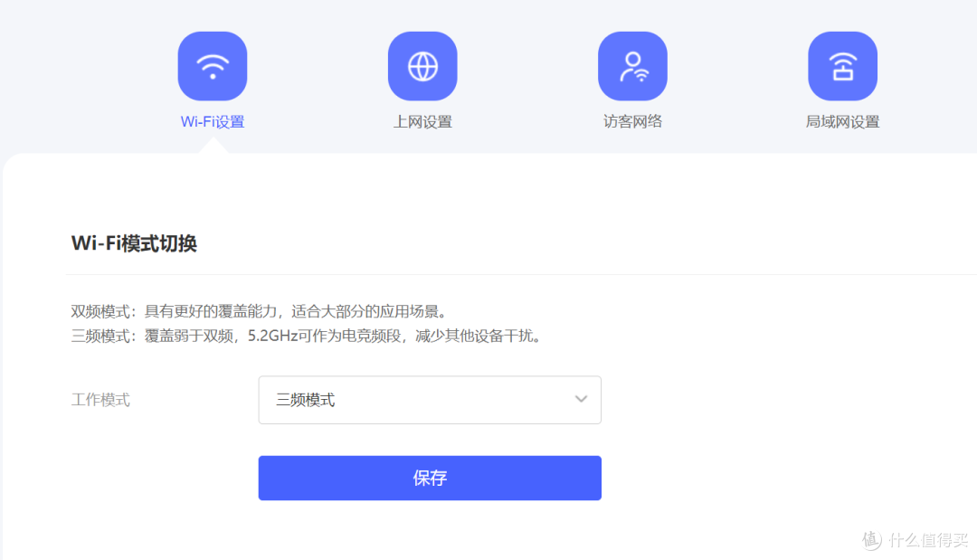Viewport: 977px width, 560px height.
Task: Switch to the 访客网络 tab label
Action: [632, 121]
